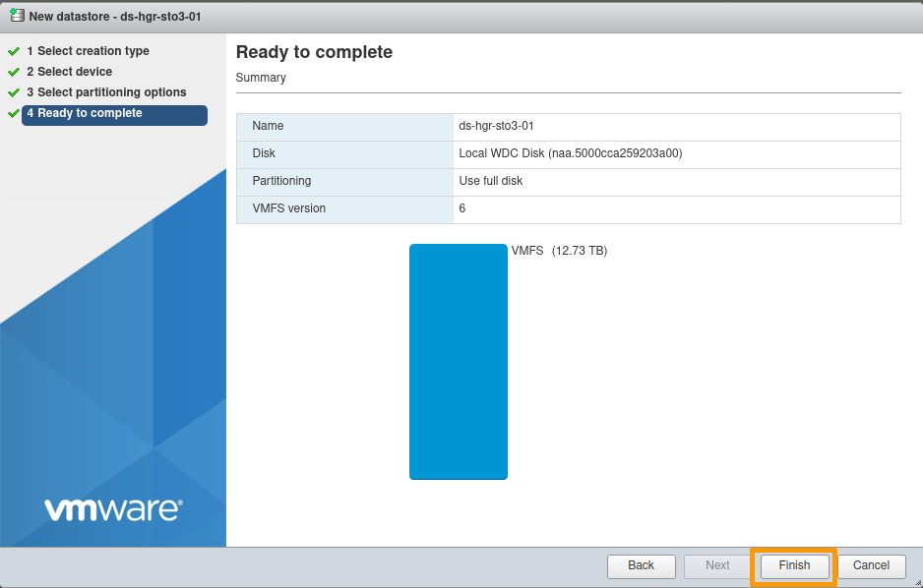Select the Use full disk row

(x=568, y=181)
